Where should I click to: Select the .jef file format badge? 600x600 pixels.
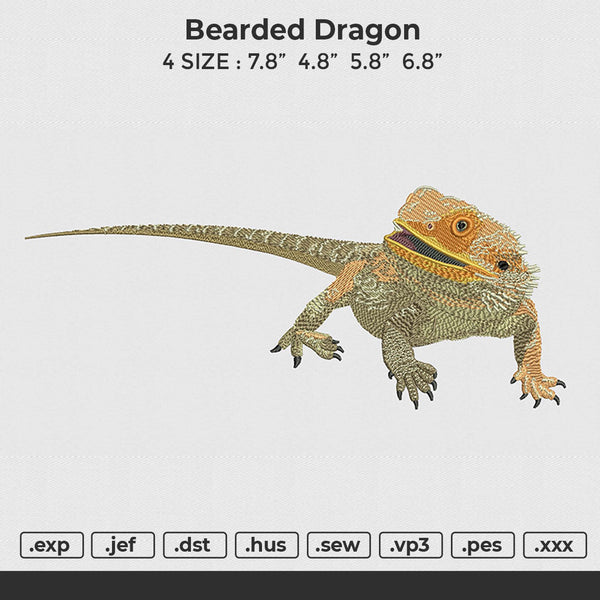tap(123, 545)
